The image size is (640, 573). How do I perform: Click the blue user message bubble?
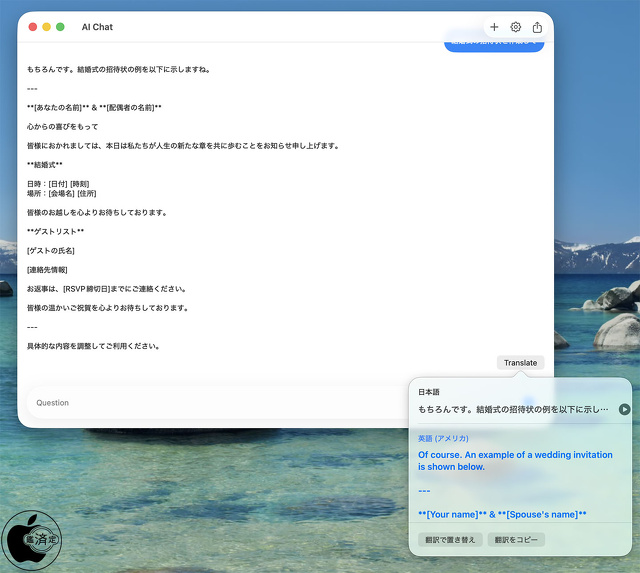[x=494, y=45]
